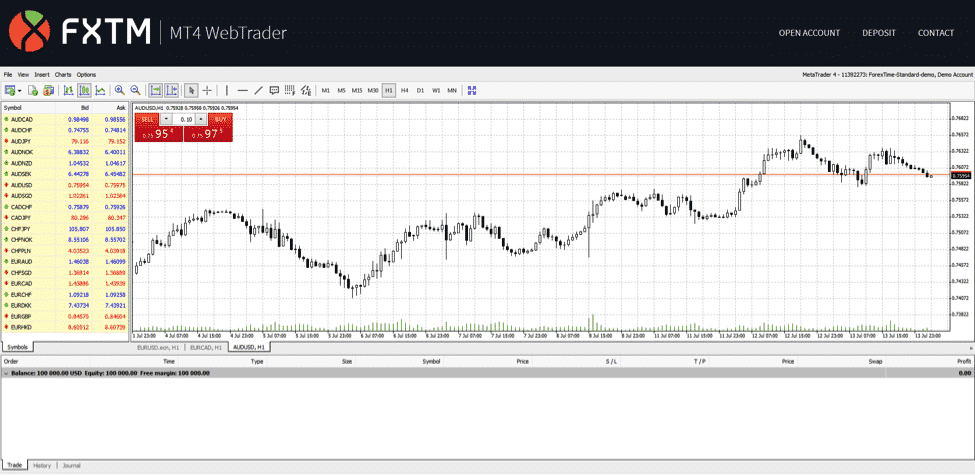Toggle chart shift icon
Image resolution: width=975 pixels, height=476 pixels.
point(172,90)
